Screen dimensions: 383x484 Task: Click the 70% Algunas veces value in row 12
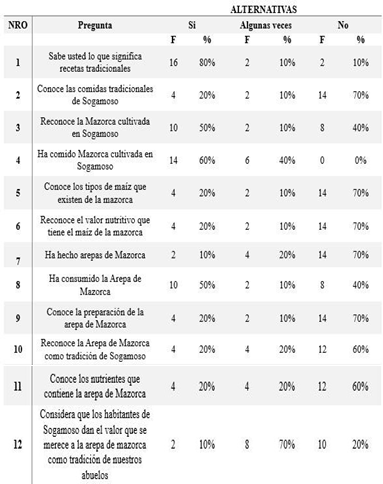(x=287, y=444)
